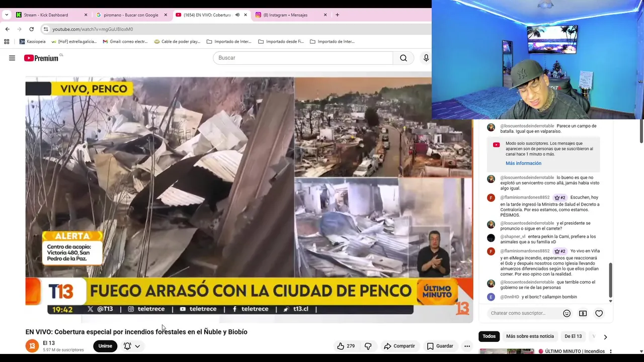
Task: Open Gmail correo bookmark
Action: point(125,42)
